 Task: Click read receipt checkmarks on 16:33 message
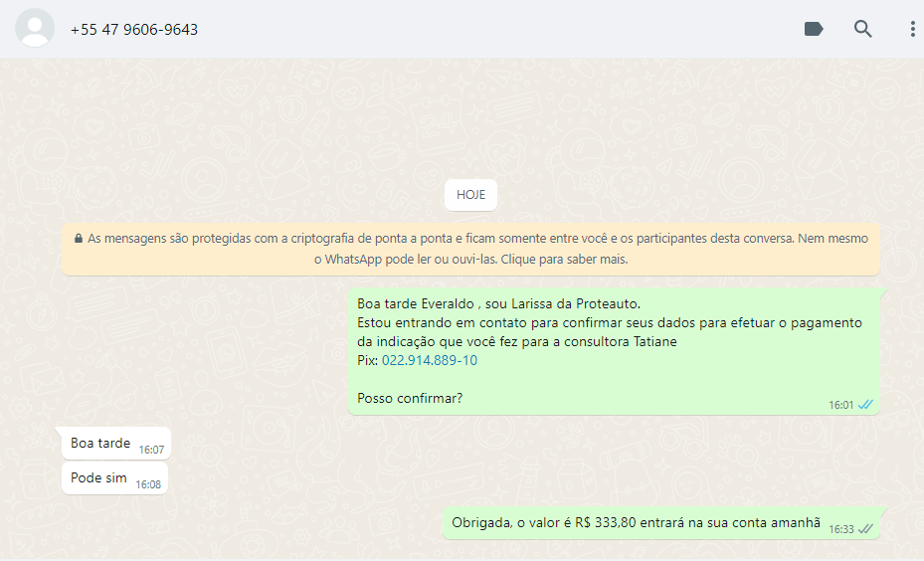pyautogui.click(x=865, y=529)
